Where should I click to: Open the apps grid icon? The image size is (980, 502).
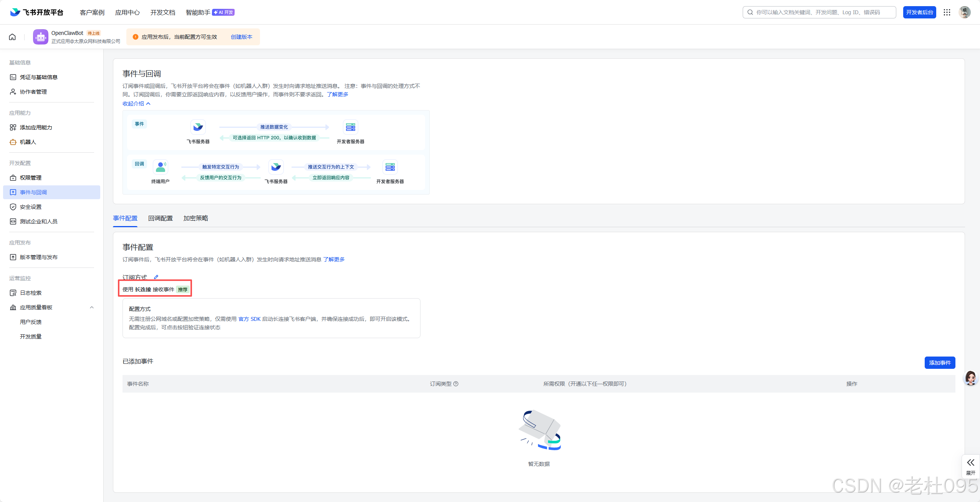947,12
